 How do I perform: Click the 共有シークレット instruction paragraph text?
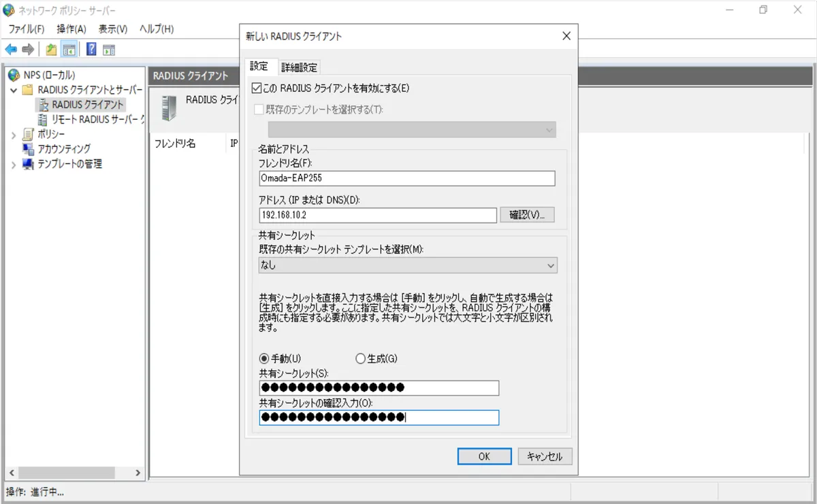tap(406, 313)
